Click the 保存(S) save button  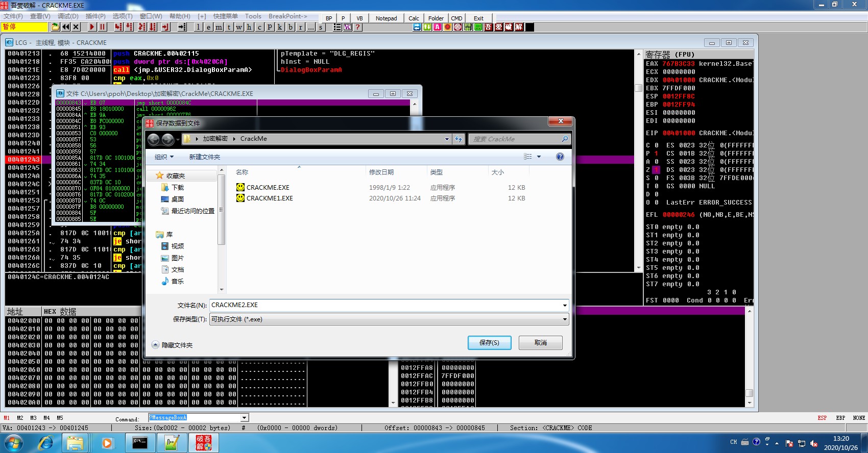coord(489,343)
